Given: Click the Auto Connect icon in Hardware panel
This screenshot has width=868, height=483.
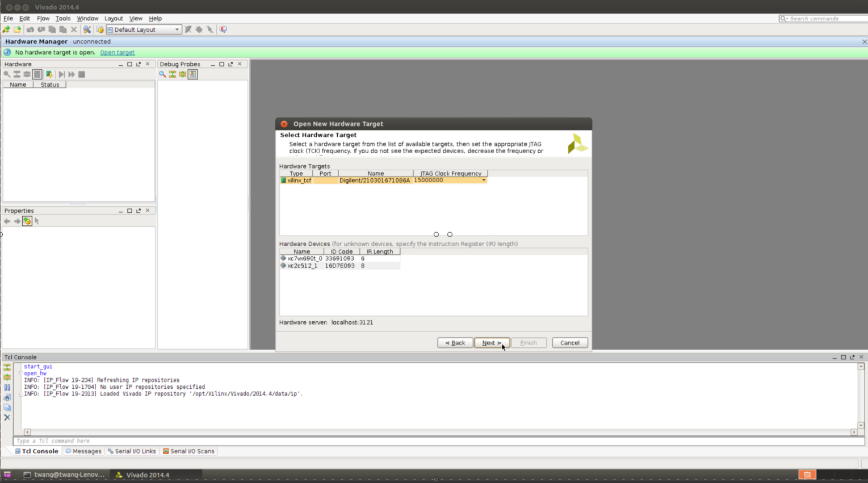Looking at the screenshot, I should (x=49, y=74).
